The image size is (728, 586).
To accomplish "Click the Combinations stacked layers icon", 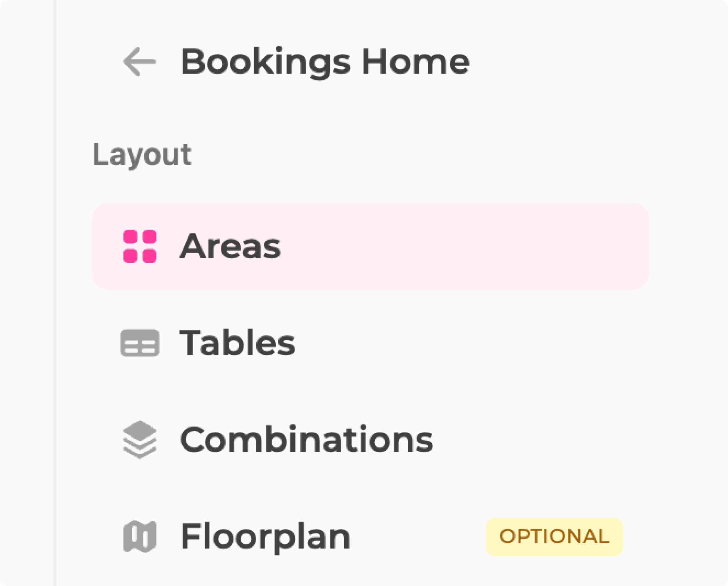I will (140, 440).
